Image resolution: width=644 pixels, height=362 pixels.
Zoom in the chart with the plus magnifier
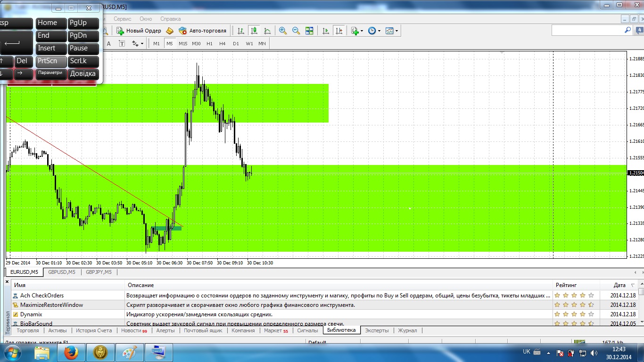(283, 31)
